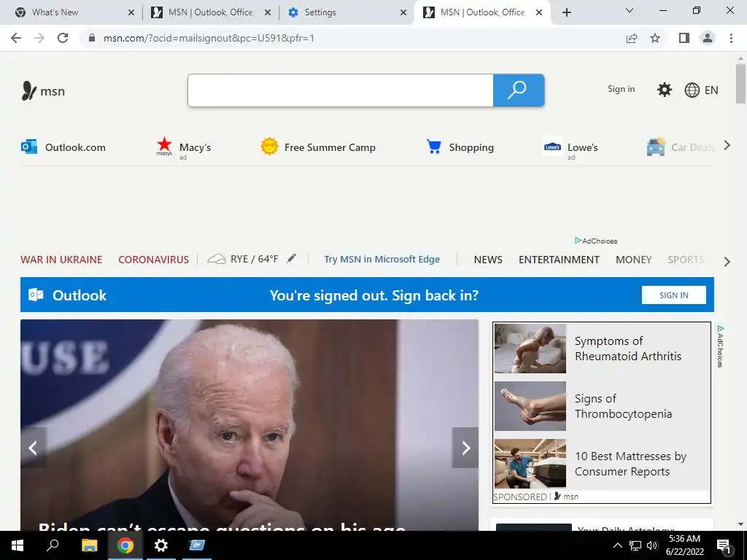Image resolution: width=747 pixels, height=560 pixels.
Task: Open Settings gear on taskbar
Action: coord(161,545)
